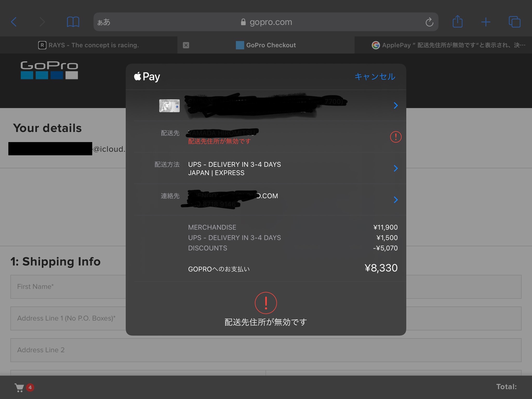532x399 pixels.
Task: Tap the ぁあ reader format button
Action: 104,22
